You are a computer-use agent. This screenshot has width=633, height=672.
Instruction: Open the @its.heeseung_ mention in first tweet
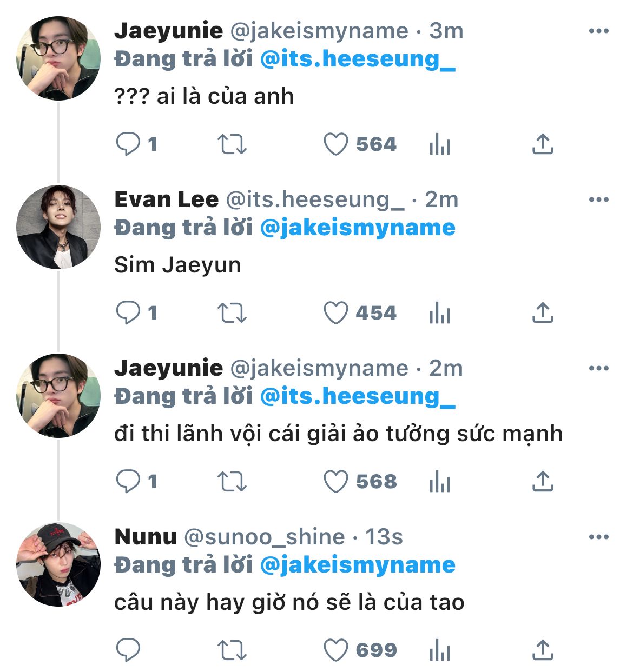point(358,59)
